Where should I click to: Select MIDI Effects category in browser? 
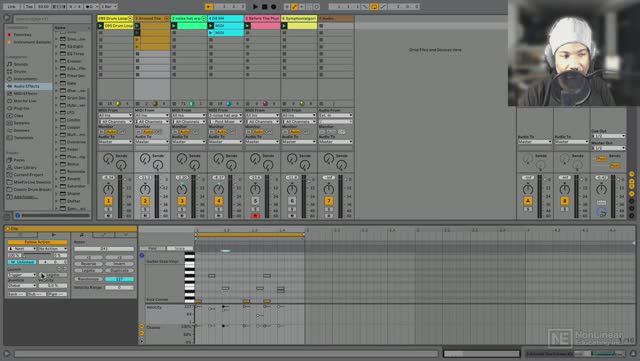(25, 94)
